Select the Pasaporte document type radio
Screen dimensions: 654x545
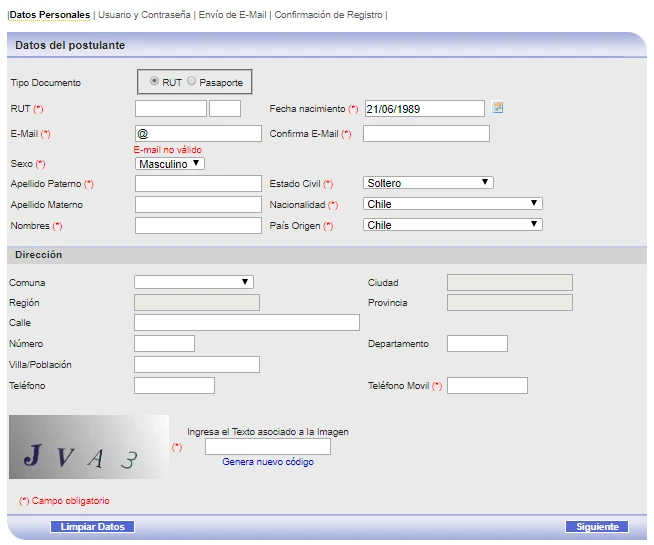[x=192, y=82]
